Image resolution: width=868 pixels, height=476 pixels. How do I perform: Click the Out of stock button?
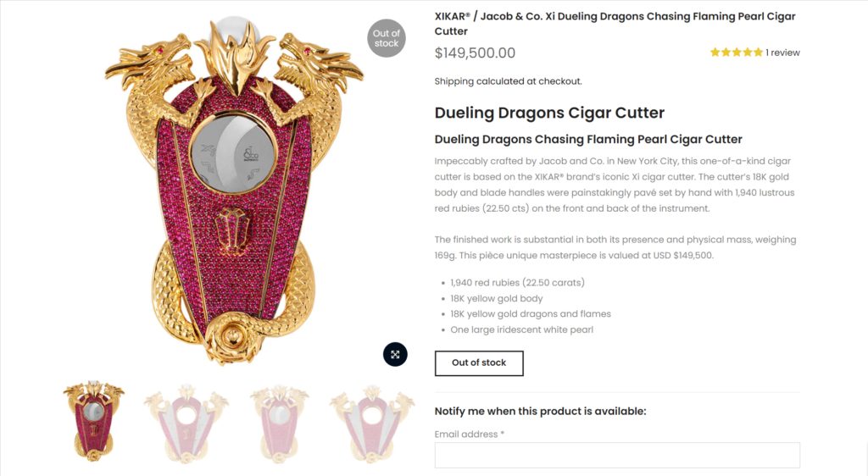[x=479, y=363]
